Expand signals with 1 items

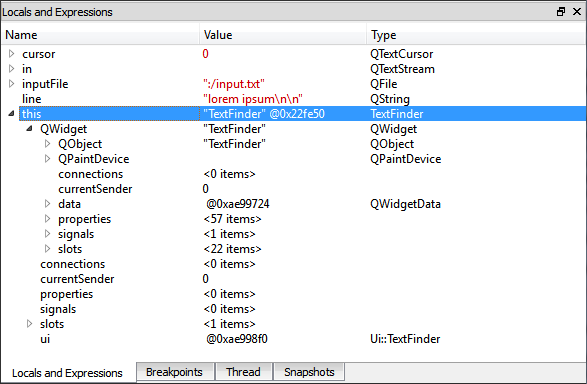point(48,234)
